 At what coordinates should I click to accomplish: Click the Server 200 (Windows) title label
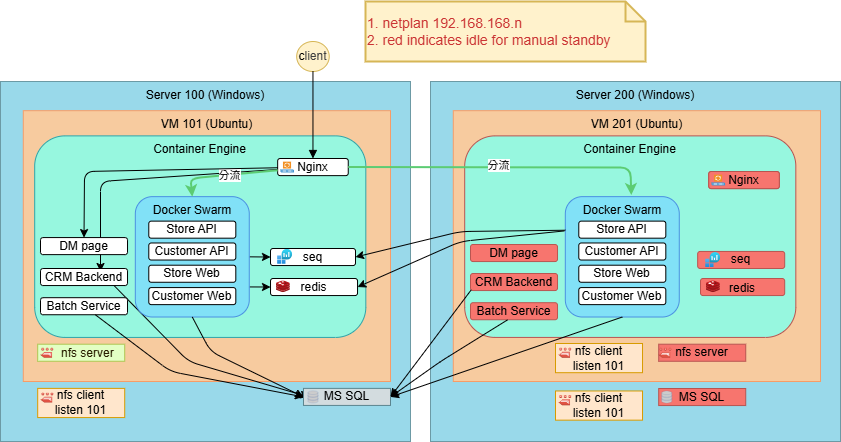634,95
